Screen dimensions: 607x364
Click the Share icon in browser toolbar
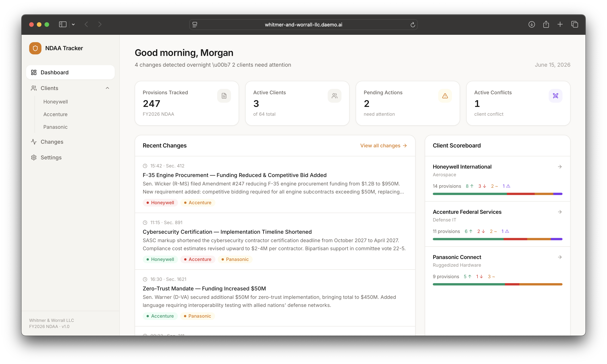(546, 24)
